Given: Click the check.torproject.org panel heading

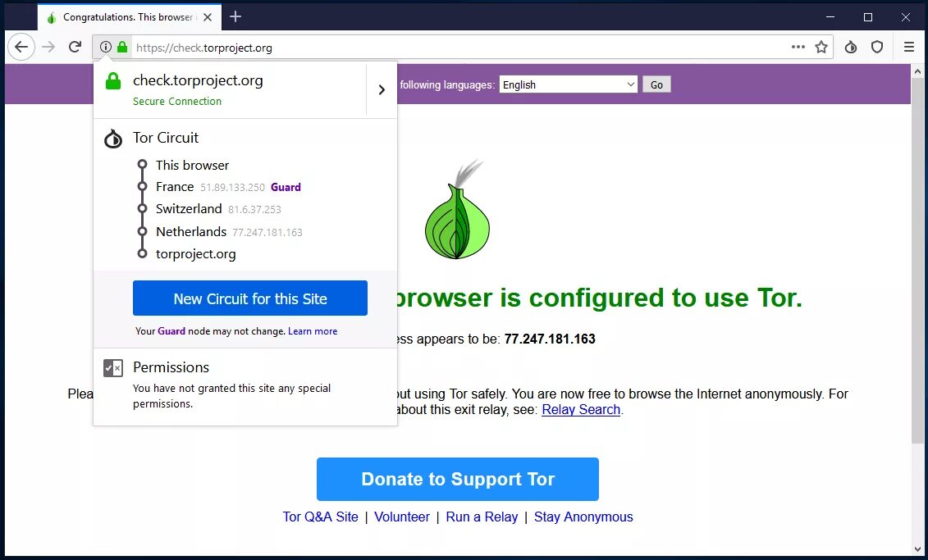Looking at the screenshot, I should [198, 80].
